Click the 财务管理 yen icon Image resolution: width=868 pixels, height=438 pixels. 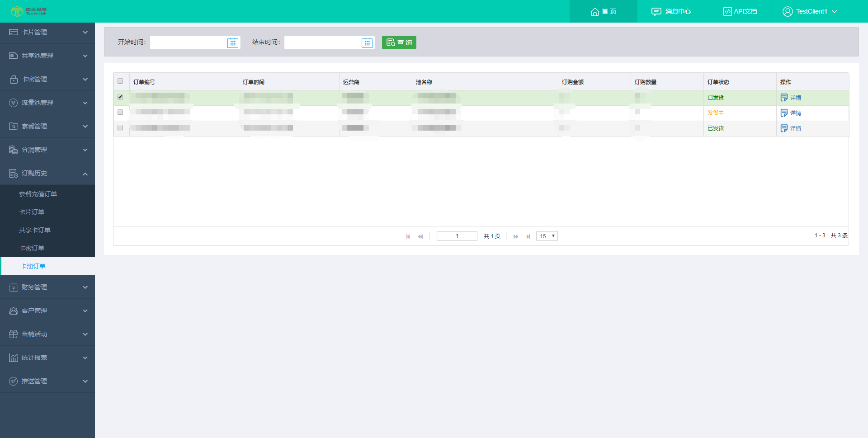click(x=14, y=287)
